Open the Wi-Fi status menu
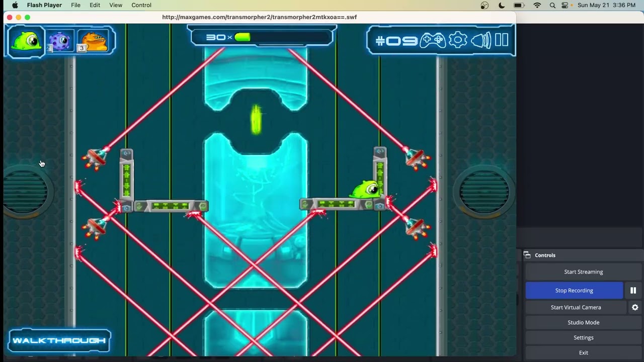This screenshot has height=362, width=644. coord(537,5)
